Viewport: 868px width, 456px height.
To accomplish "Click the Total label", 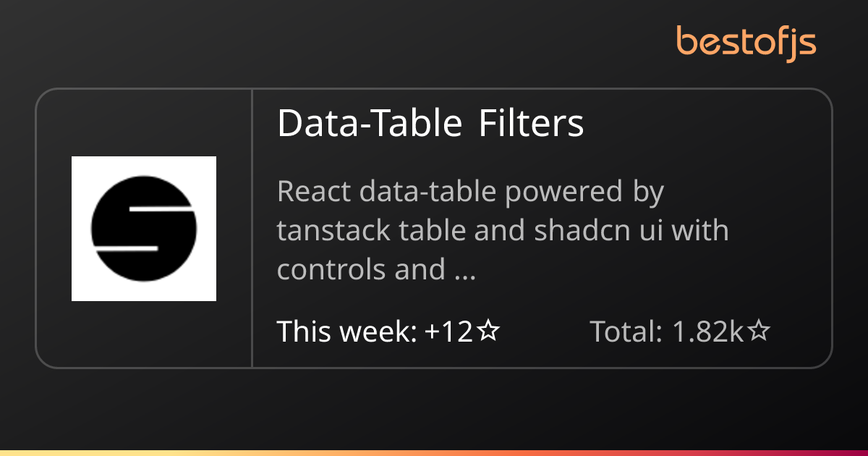I will coord(626,332).
